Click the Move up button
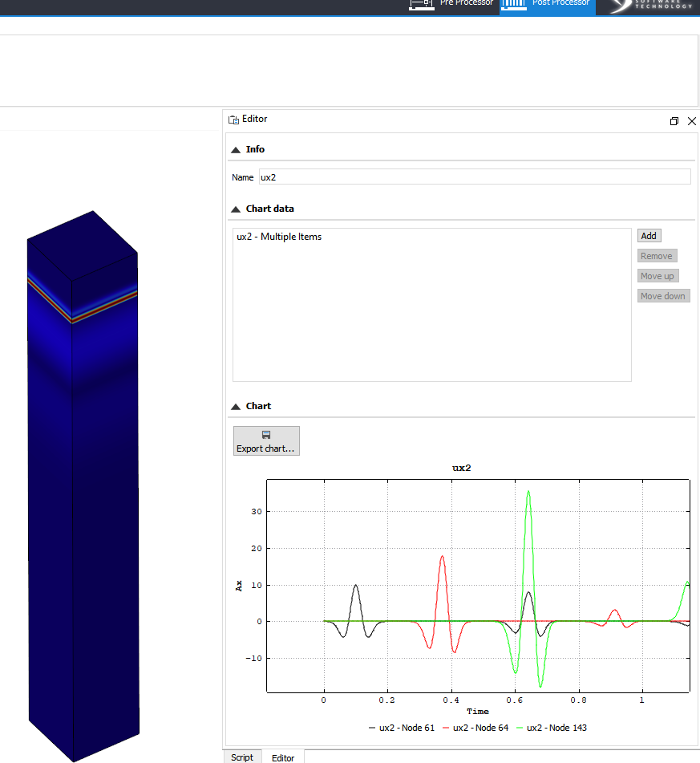The height and width of the screenshot is (763, 700). pyautogui.click(x=658, y=276)
